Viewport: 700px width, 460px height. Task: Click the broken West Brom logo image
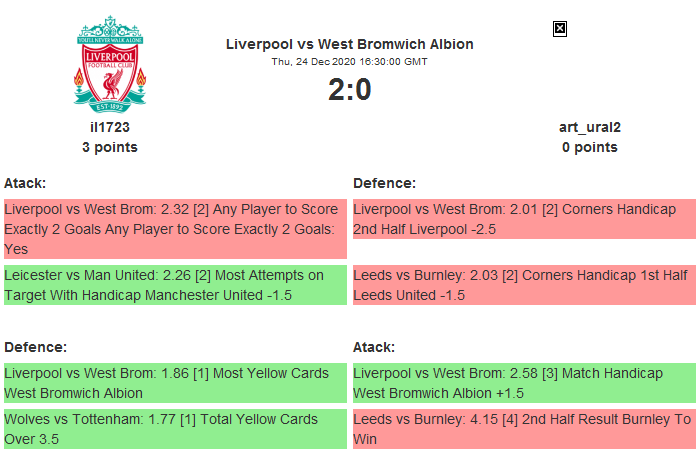tap(560, 29)
